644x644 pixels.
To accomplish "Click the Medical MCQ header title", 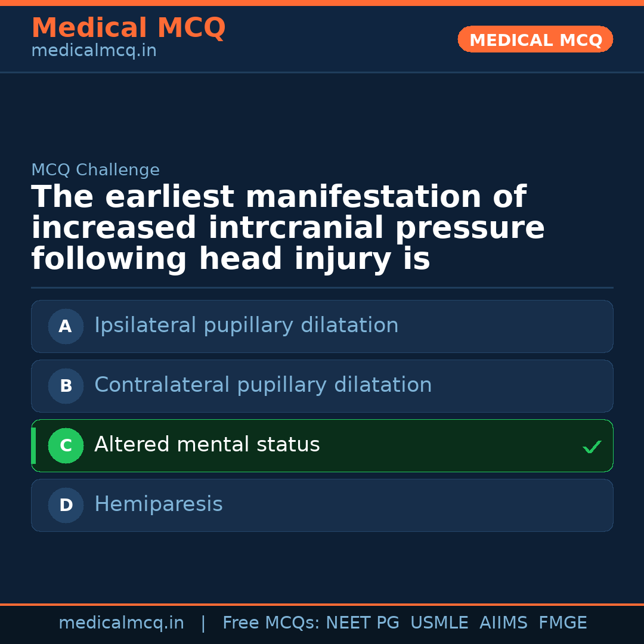I will [128, 28].
